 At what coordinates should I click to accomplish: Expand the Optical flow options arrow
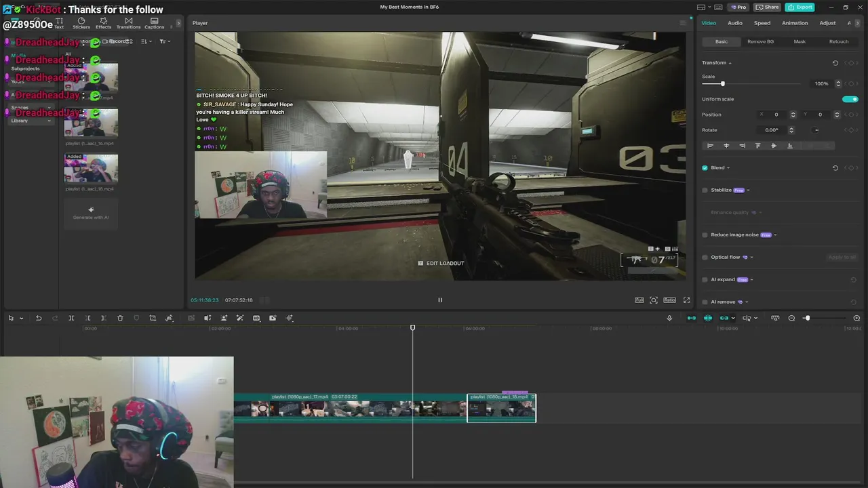click(751, 258)
